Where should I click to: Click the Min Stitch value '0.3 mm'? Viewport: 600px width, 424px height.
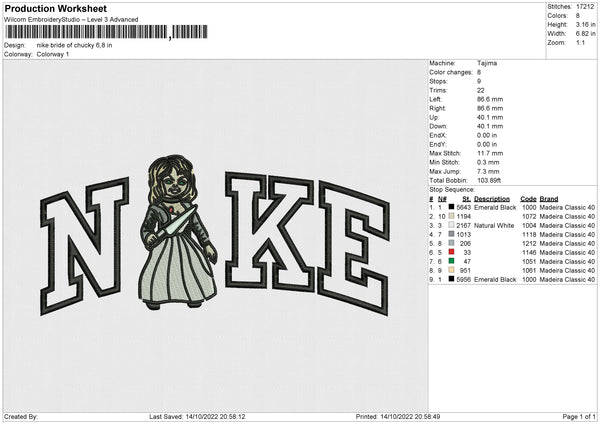(x=488, y=162)
